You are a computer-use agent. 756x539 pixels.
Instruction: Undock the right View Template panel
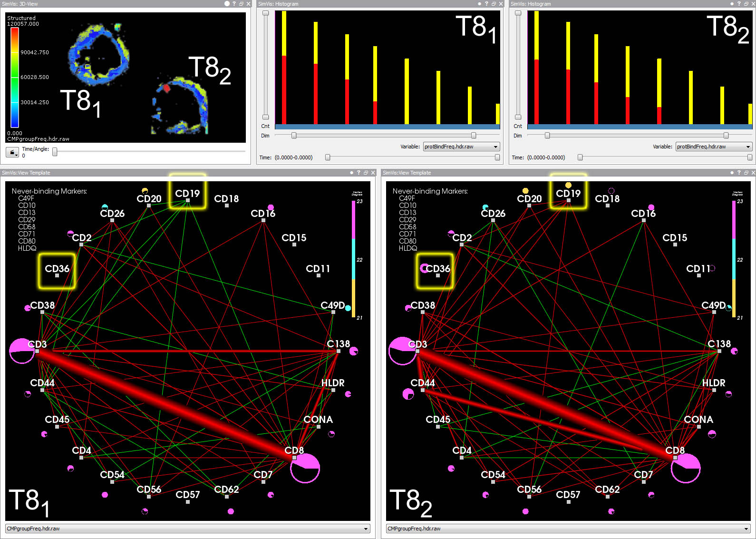click(x=746, y=173)
